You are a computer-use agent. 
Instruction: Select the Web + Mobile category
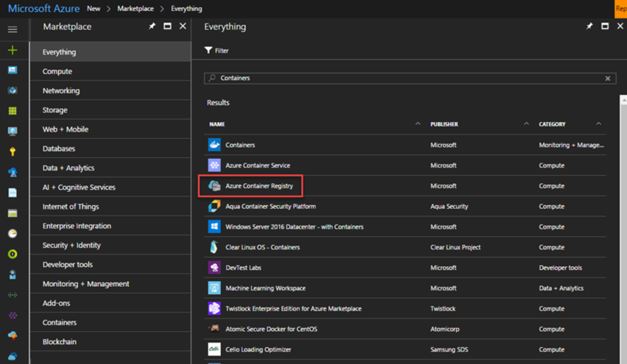point(111,129)
